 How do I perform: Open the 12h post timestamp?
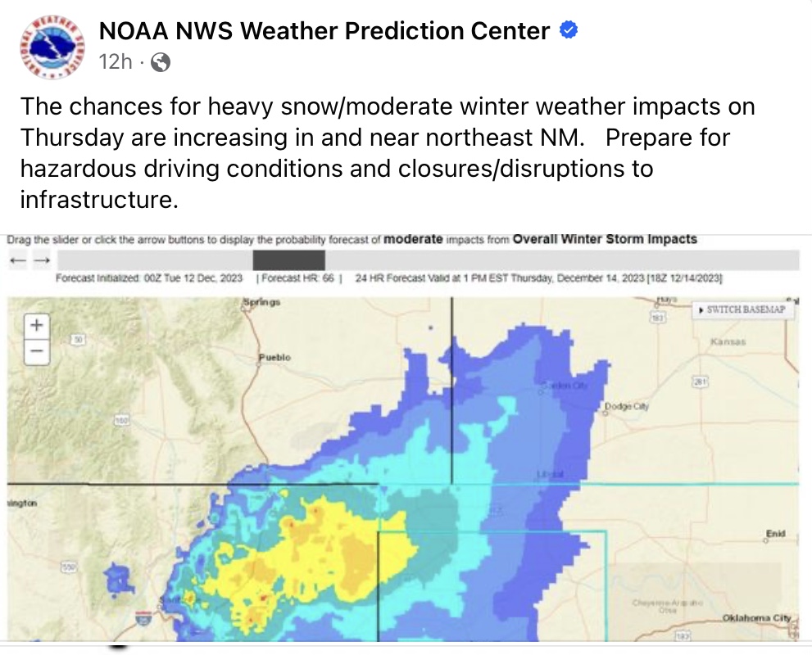coord(116,62)
